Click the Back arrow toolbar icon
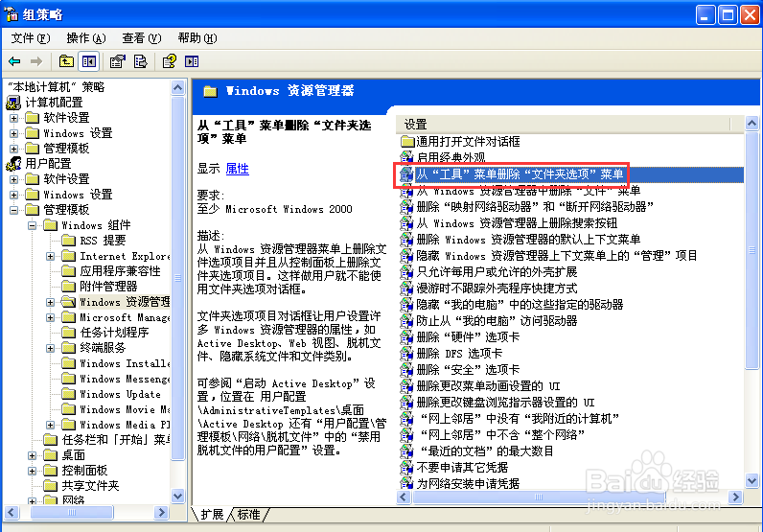This screenshot has width=763, height=532. pos(14,61)
